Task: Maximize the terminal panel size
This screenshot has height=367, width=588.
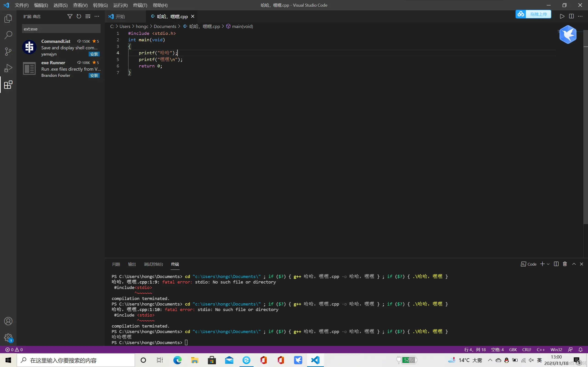Action: click(x=574, y=264)
